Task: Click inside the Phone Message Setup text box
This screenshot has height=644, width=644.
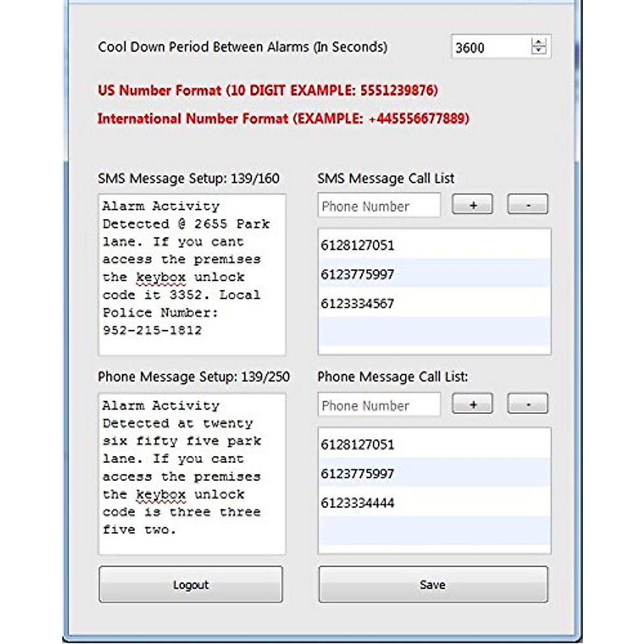Action: [x=192, y=473]
